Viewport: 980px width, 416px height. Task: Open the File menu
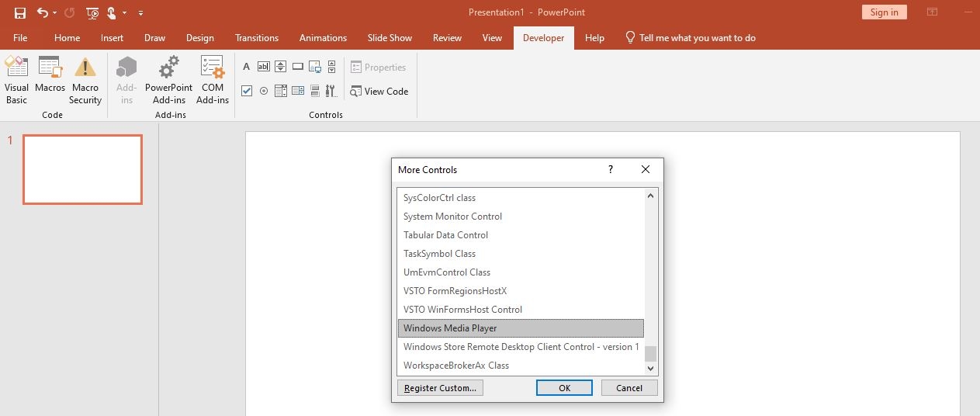20,37
